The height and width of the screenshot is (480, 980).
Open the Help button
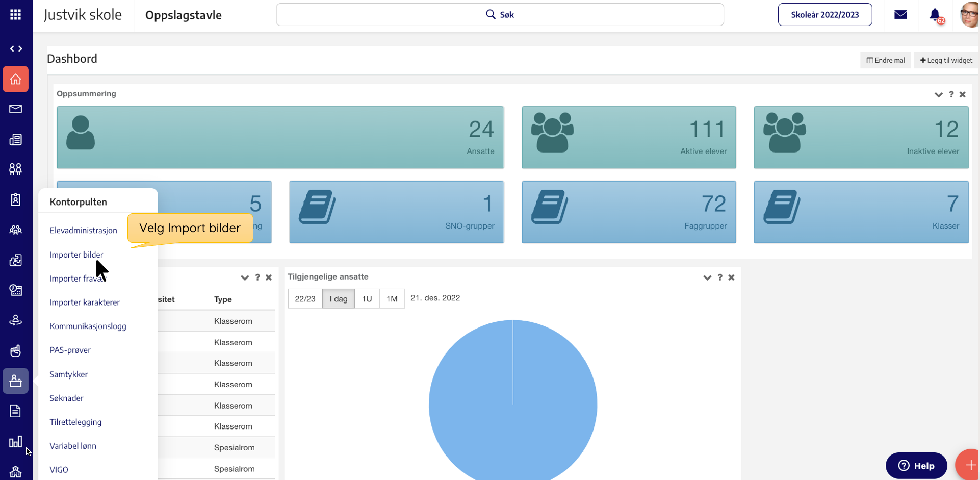(x=916, y=466)
